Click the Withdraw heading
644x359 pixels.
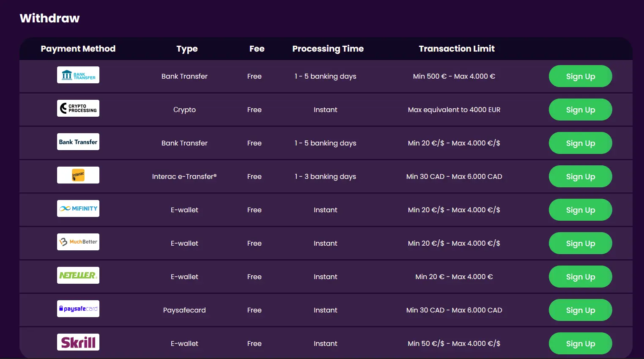[49, 18]
